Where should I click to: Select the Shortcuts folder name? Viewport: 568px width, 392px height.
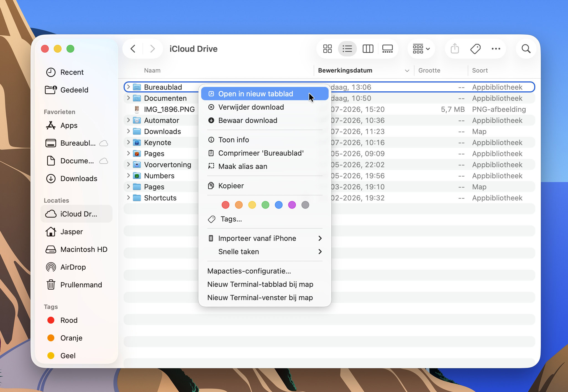160,198
